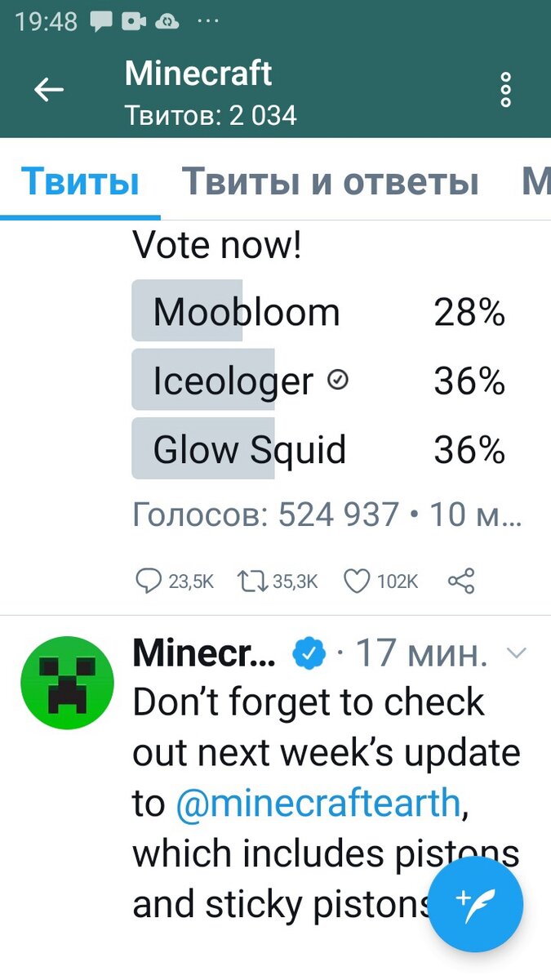Tap the heart icon to like the tweet
This screenshot has width=551, height=980.
357,581
